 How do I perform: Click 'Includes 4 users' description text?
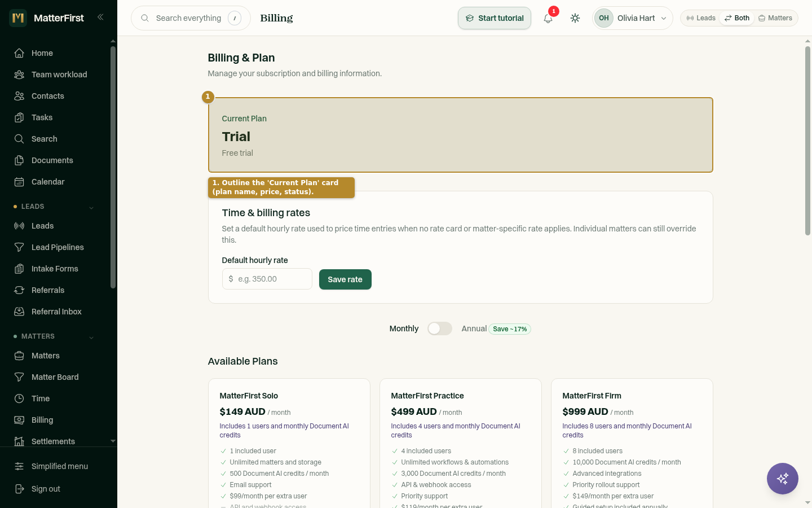[456, 431]
